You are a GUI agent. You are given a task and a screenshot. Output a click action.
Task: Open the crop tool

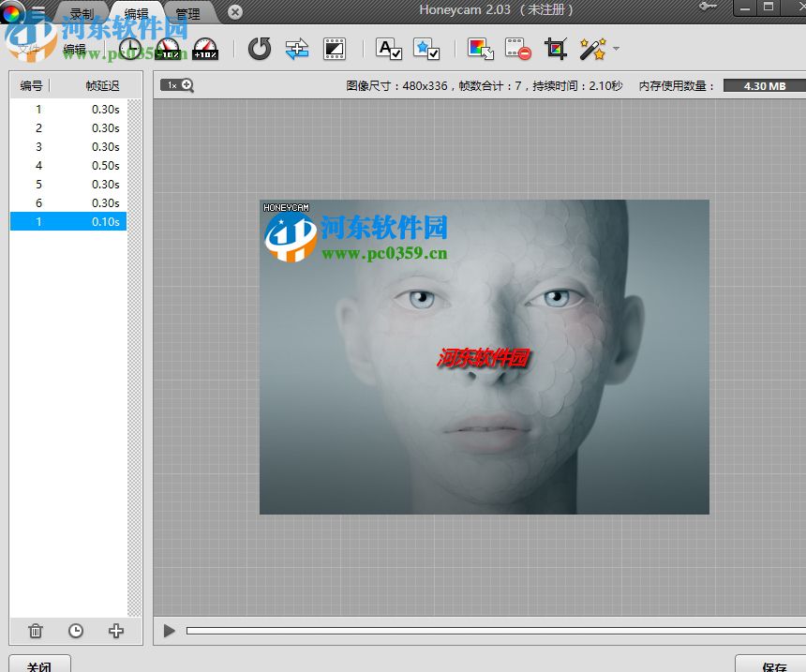click(556, 50)
